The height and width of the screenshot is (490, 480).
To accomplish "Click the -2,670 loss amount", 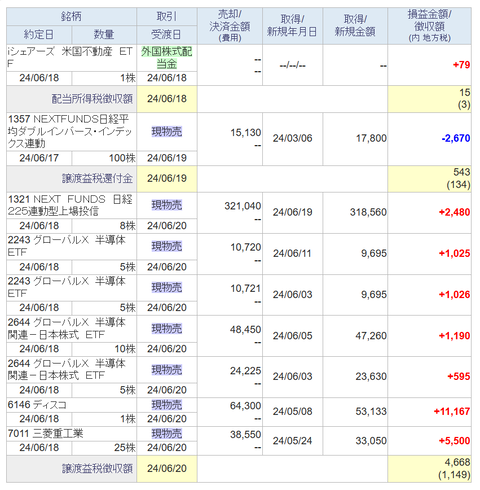I will (x=456, y=138).
